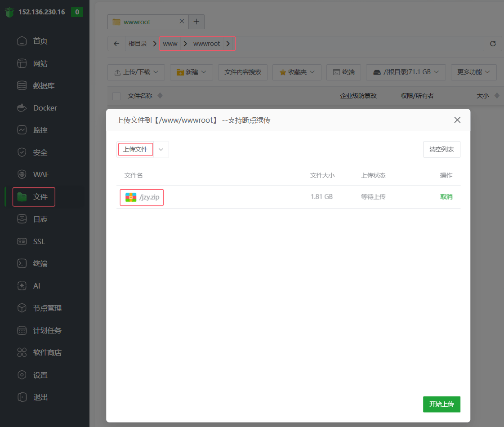Open the 上传/下载 dropdown

pyautogui.click(x=136, y=72)
